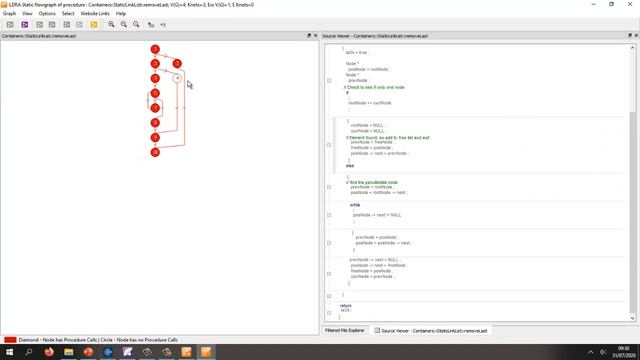The height and width of the screenshot is (360, 640).
Task: Launch Firefox from the taskbar
Action: (x=49, y=352)
